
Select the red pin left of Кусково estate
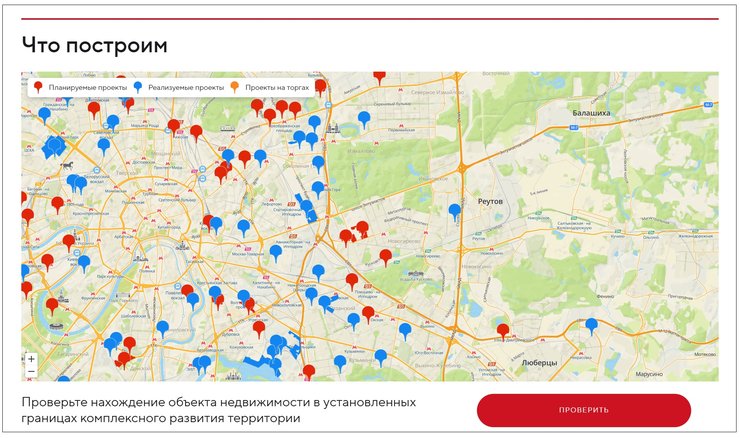(386, 257)
